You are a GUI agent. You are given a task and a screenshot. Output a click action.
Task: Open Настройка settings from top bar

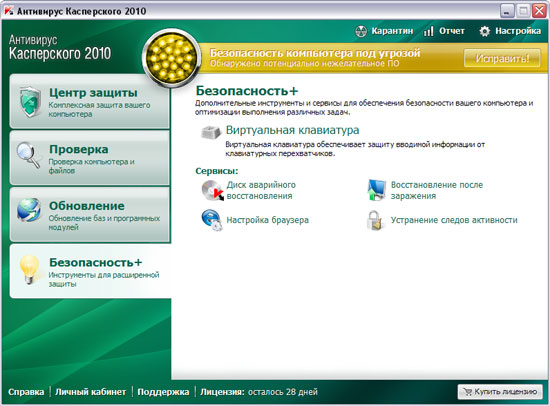pos(518,31)
